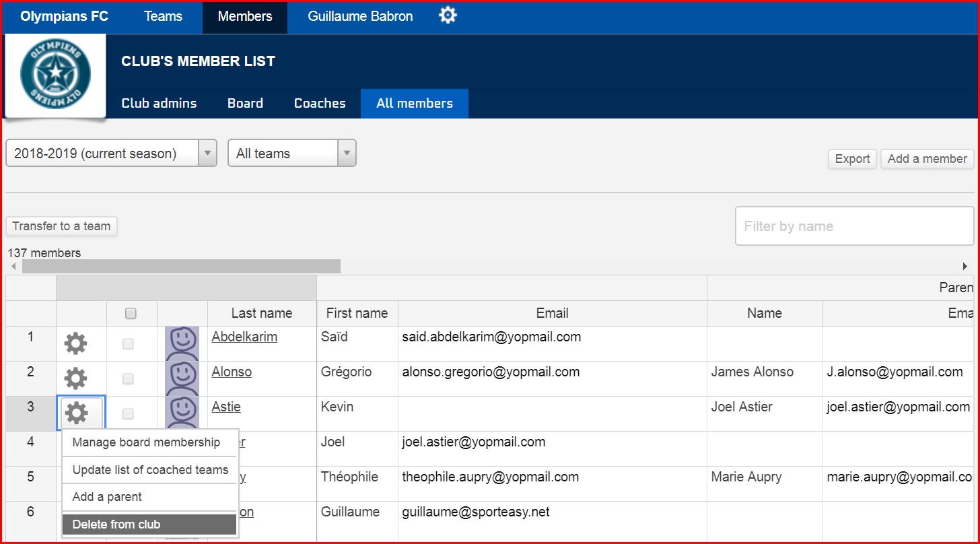Screen dimensions: 980x544
Task: Open the gear menu for Alonso row
Action: (x=75, y=378)
